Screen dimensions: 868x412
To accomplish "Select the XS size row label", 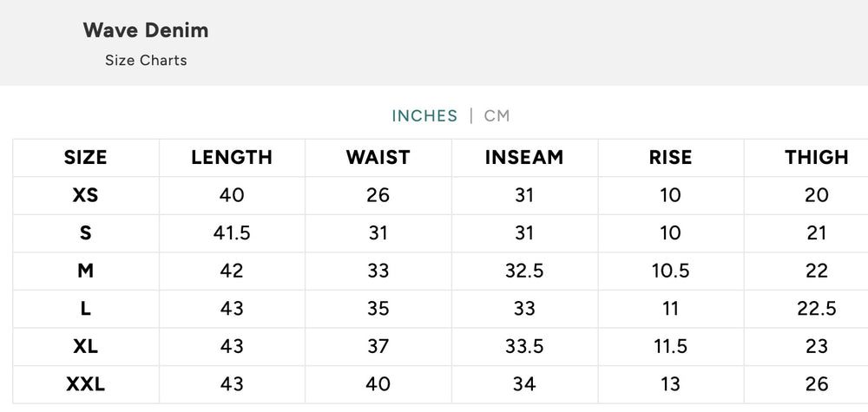I will [85, 195].
